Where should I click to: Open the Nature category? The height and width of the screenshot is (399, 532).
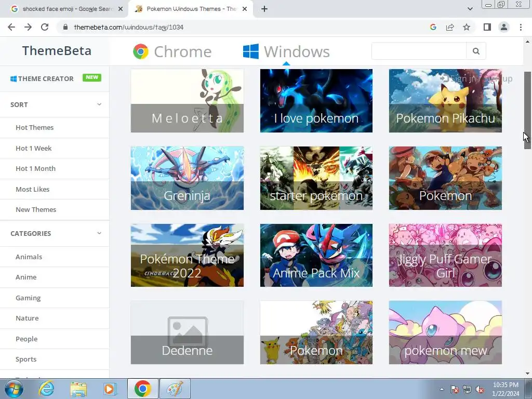(x=27, y=318)
